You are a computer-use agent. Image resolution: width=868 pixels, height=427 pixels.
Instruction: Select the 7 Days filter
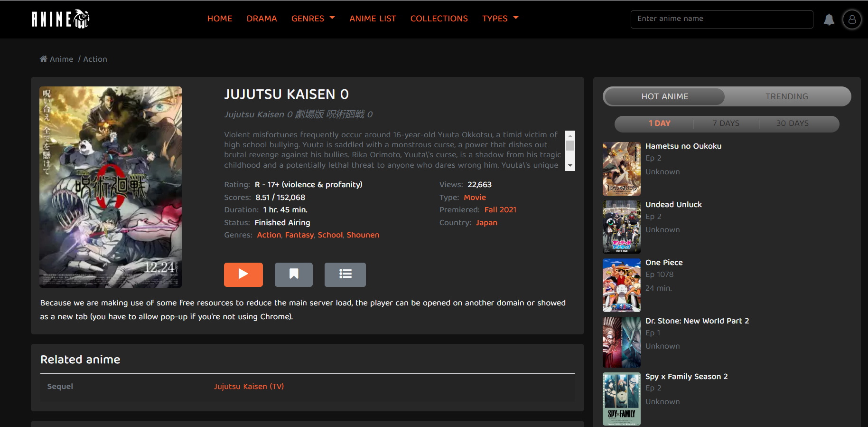[726, 123]
